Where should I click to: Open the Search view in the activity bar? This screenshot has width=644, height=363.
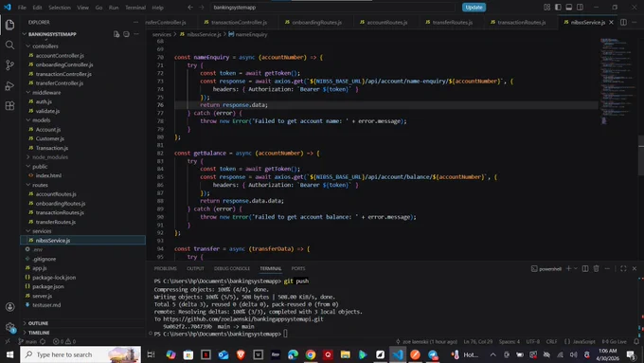pos(9,45)
